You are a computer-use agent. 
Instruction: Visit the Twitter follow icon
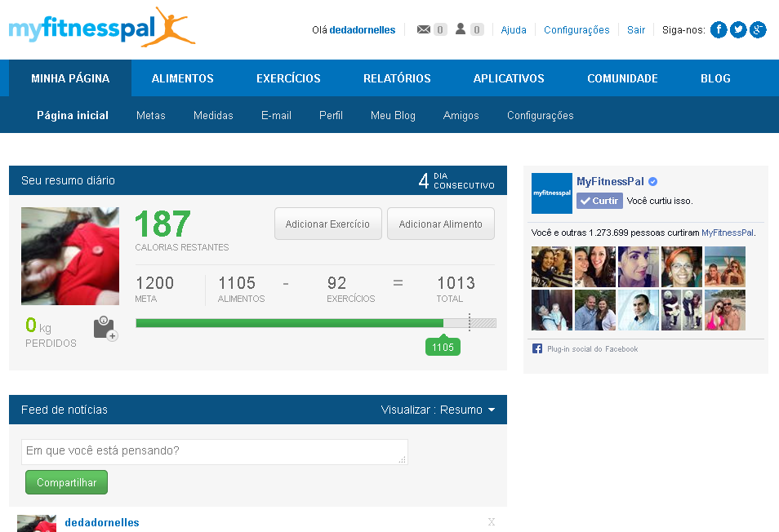[738, 29]
